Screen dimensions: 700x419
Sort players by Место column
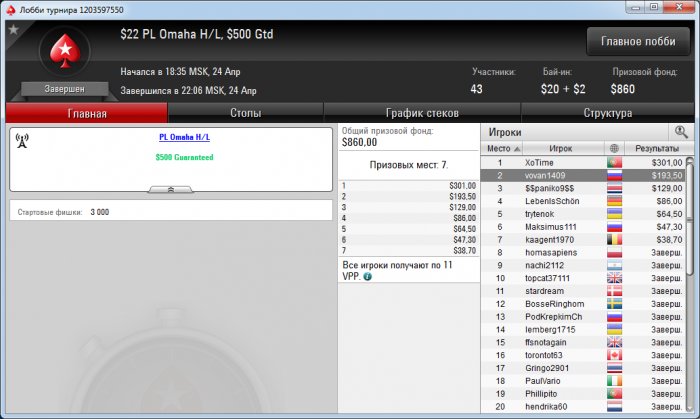click(x=502, y=148)
